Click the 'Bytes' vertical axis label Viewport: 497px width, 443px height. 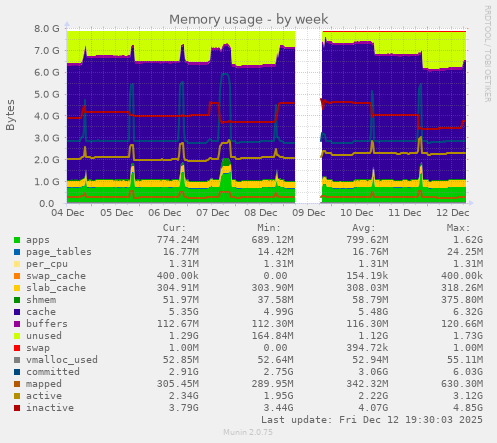tap(10, 115)
